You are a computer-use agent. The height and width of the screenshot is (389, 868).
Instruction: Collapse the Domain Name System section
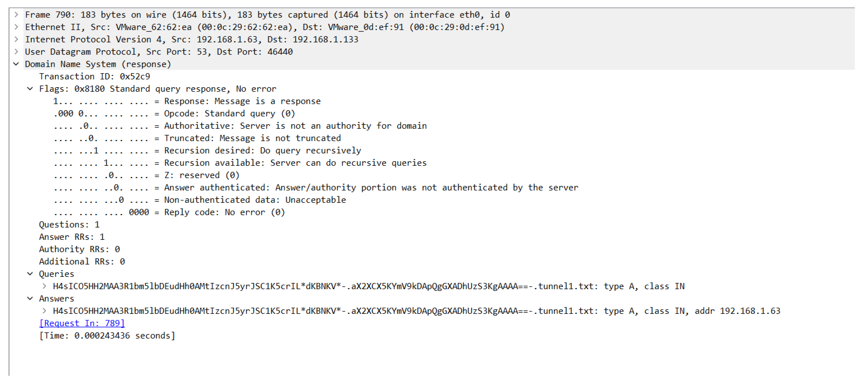pyautogui.click(x=16, y=64)
